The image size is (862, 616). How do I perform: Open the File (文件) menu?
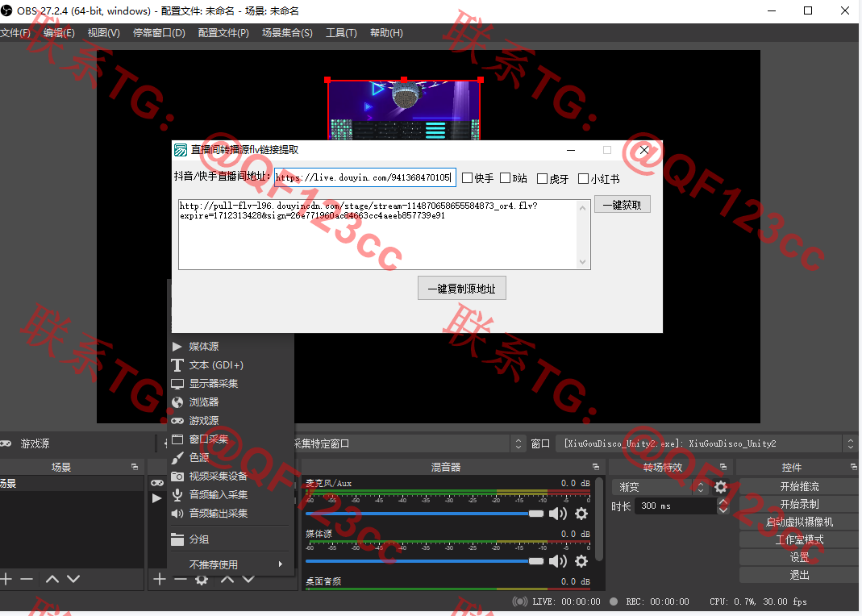(x=15, y=33)
